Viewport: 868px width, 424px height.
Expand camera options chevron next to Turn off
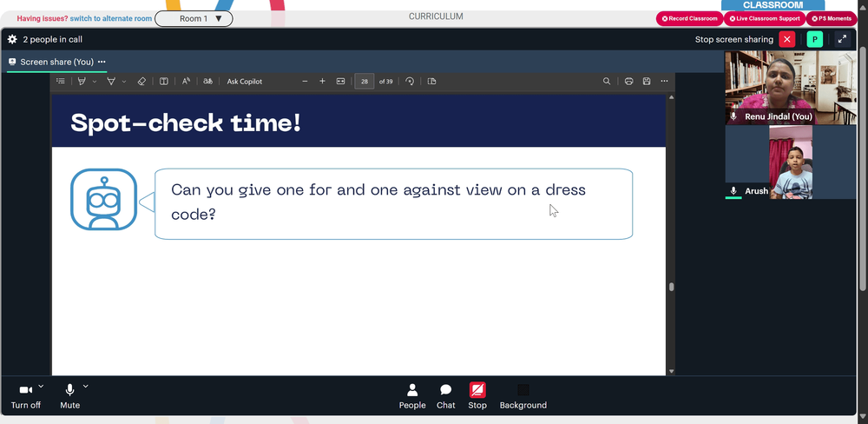(41, 387)
